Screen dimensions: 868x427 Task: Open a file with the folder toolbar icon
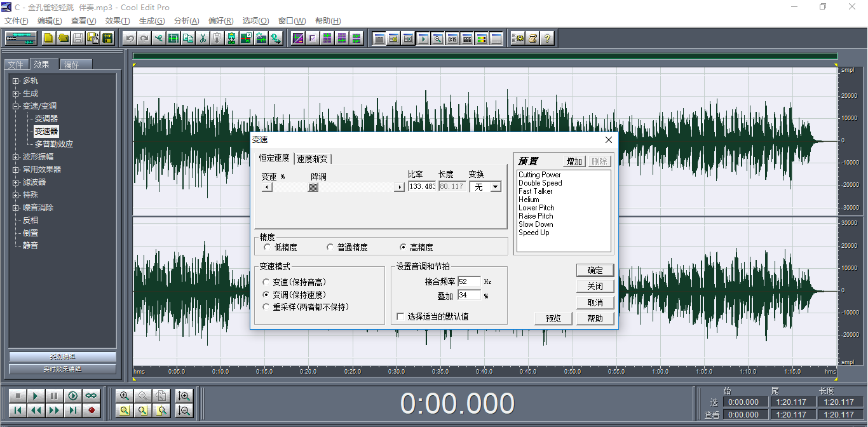coord(63,38)
